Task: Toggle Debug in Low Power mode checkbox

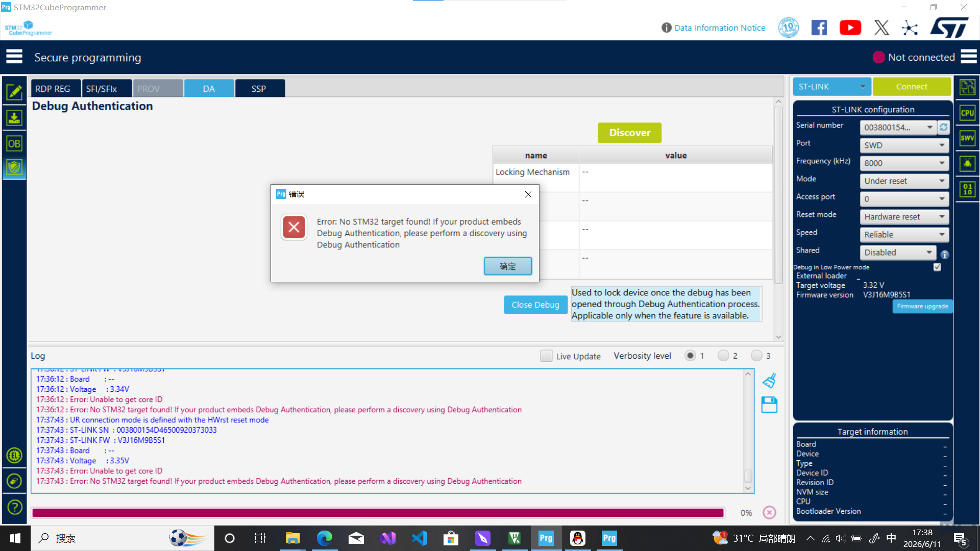Action: click(x=937, y=267)
